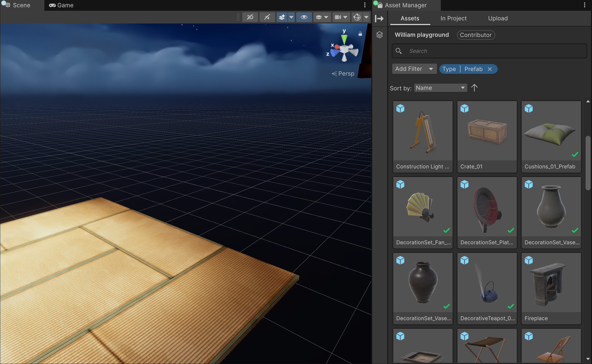Image resolution: width=592 pixels, height=364 pixels.
Task: Click green checkmark on DecorationSet_Fan card
Action: [x=446, y=230]
